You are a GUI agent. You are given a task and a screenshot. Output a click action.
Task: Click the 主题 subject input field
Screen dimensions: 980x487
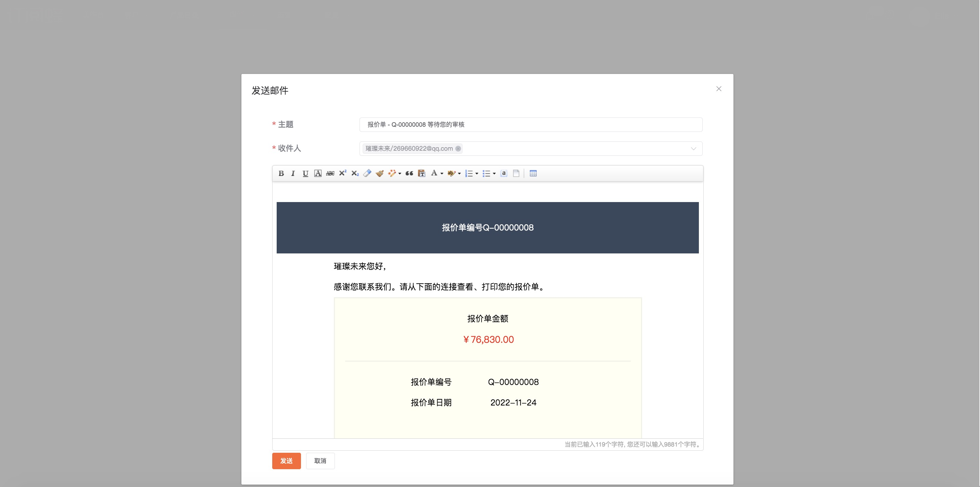530,125
